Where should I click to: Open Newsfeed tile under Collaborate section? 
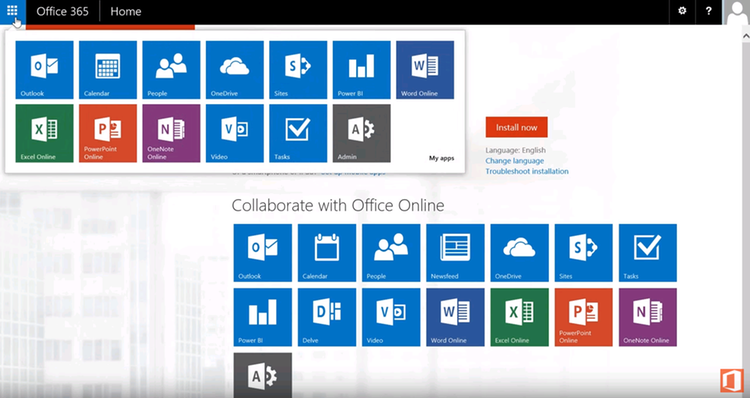click(455, 253)
